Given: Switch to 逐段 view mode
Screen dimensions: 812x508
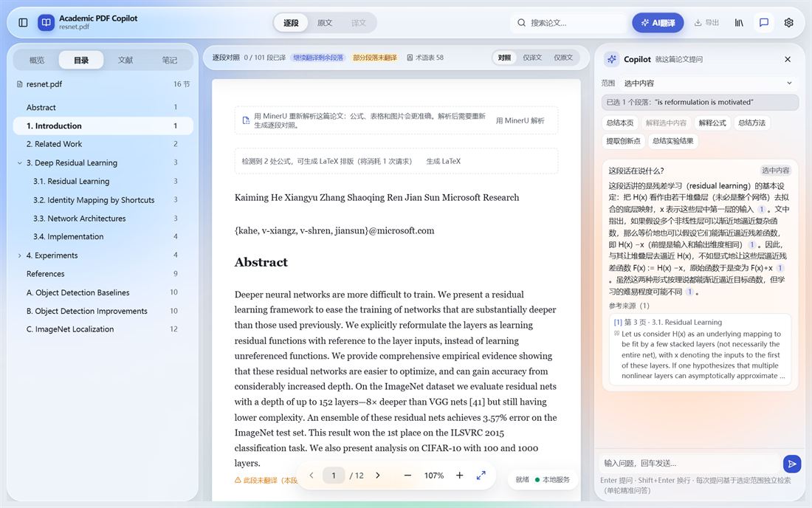Looking at the screenshot, I should point(291,23).
